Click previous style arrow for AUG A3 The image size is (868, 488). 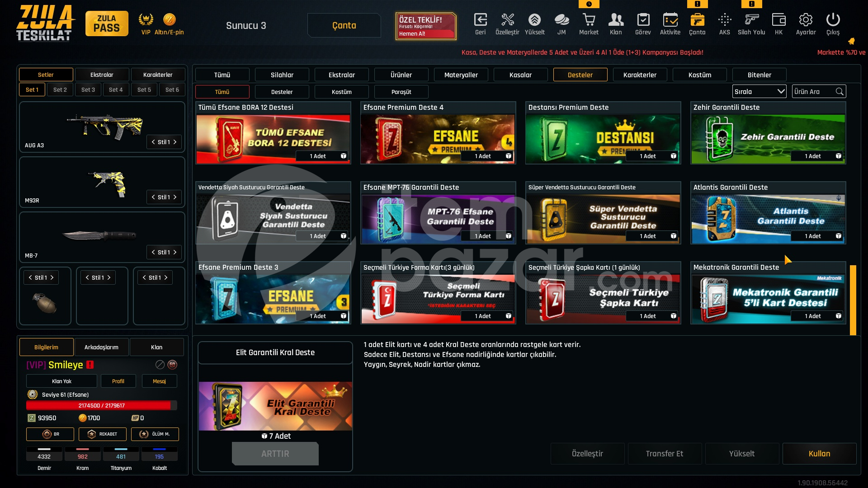point(153,142)
